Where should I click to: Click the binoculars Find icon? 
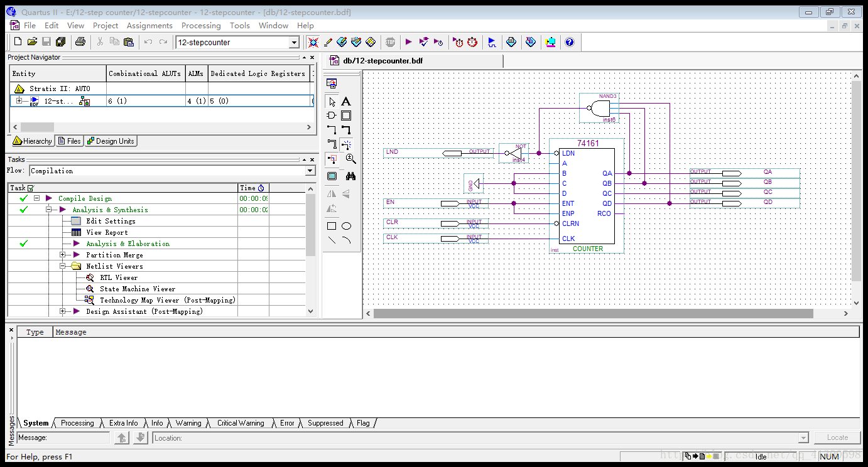pyautogui.click(x=350, y=176)
